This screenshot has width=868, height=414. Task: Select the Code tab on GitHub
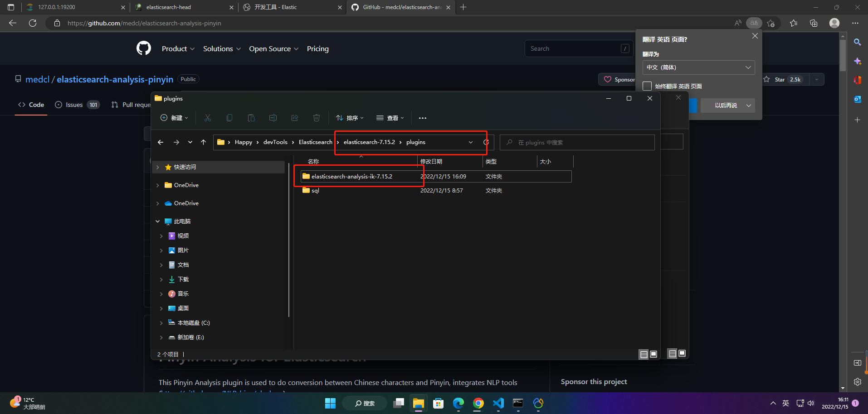coord(31,105)
